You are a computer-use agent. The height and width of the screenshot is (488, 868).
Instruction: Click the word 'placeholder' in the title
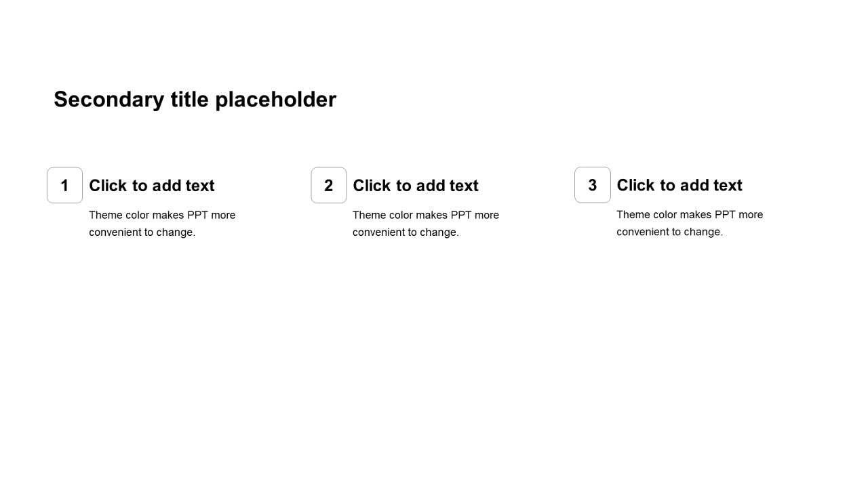click(x=275, y=100)
